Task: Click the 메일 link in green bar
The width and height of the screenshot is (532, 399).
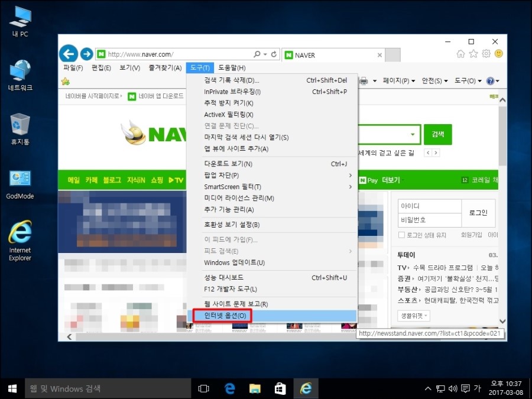Action: pos(74,180)
